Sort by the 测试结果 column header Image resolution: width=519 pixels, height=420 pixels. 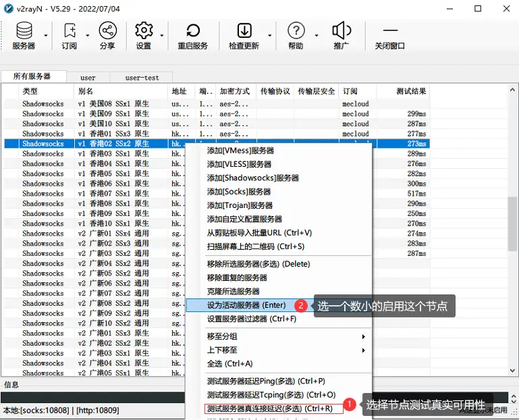(403, 91)
